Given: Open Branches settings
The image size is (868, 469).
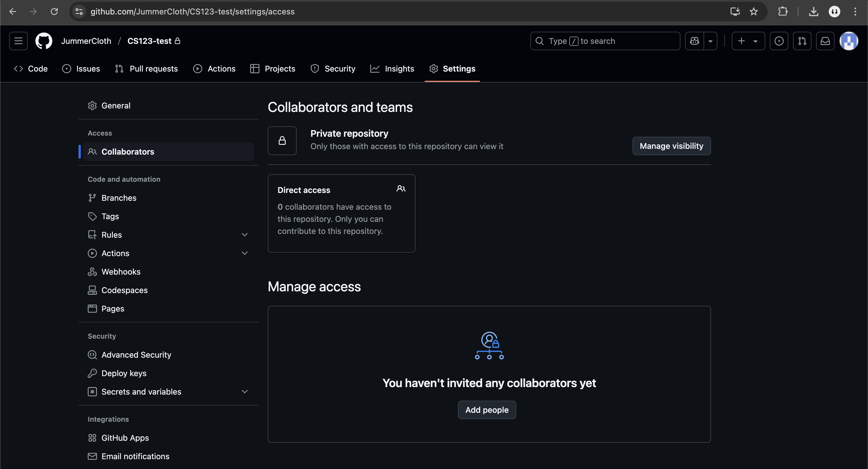Looking at the screenshot, I should [169, 198].
